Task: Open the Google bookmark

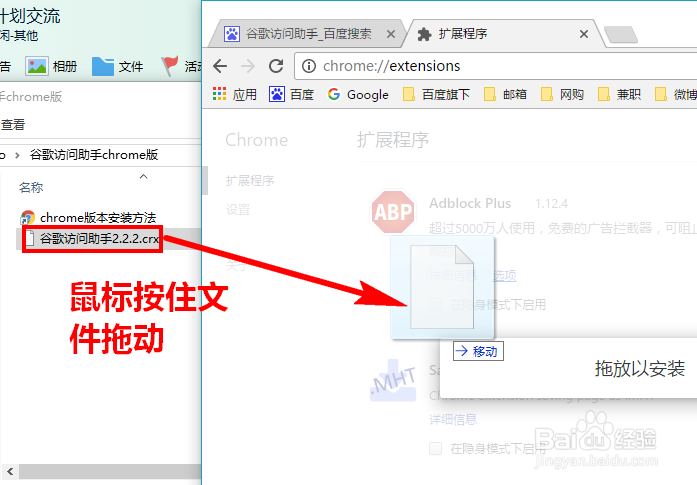Action: click(358, 94)
